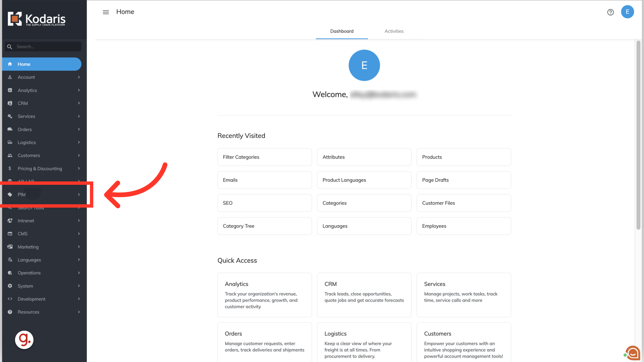Click the Analytics quick access card
This screenshot has width=644, height=362.
click(x=264, y=295)
